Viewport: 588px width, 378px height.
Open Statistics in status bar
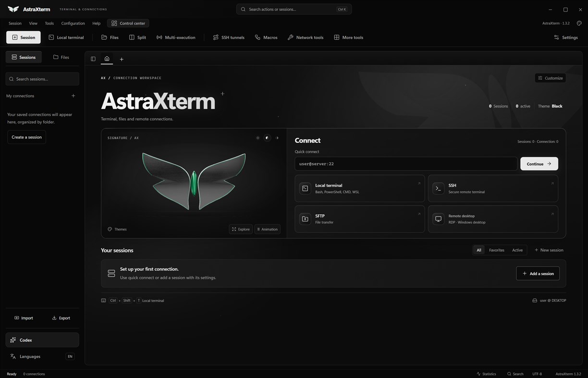click(486, 374)
